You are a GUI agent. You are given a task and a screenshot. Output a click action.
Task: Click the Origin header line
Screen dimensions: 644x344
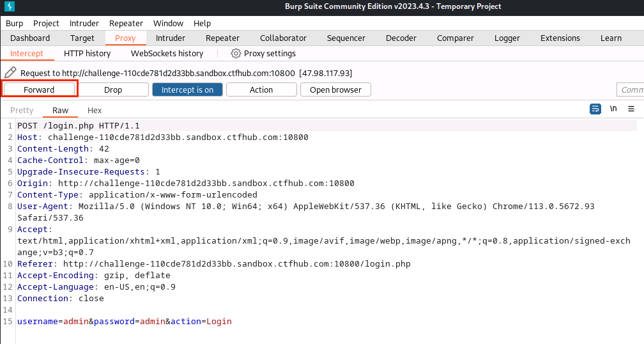[x=186, y=184]
